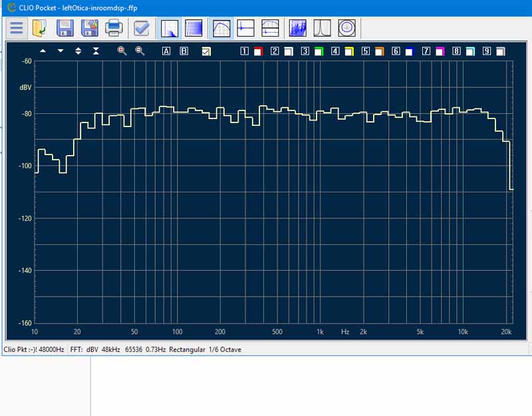Select overlay slot number 2

275,51
